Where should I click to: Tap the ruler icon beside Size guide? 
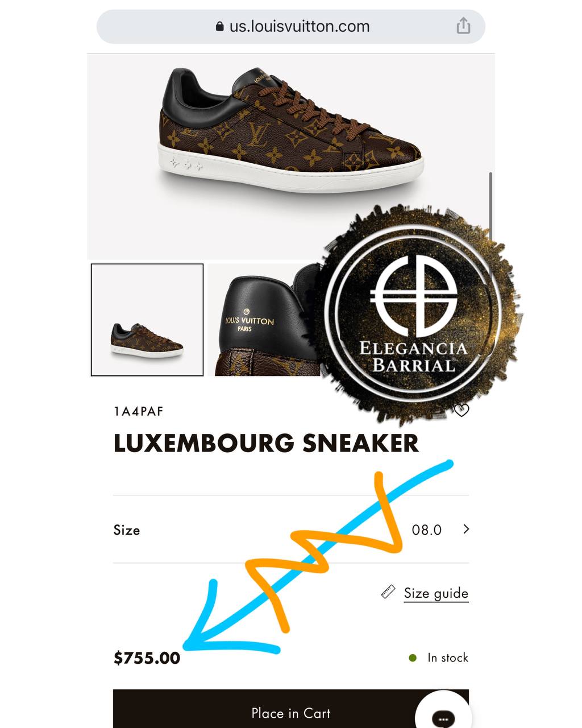point(388,592)
